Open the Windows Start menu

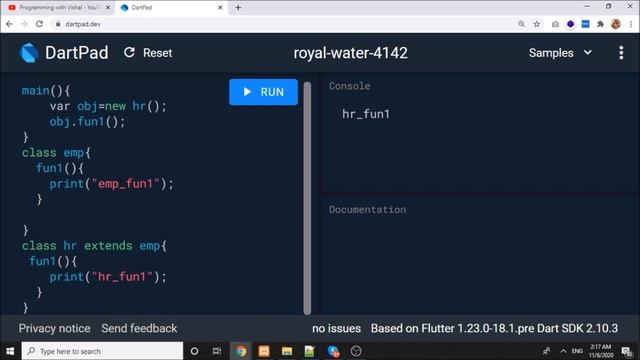(10, 351)
